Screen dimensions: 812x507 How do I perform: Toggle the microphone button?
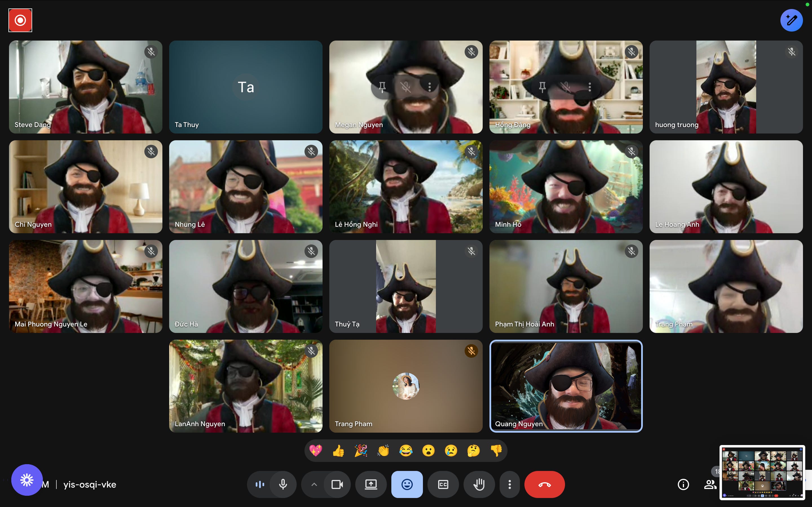click(x=283, y=484)
